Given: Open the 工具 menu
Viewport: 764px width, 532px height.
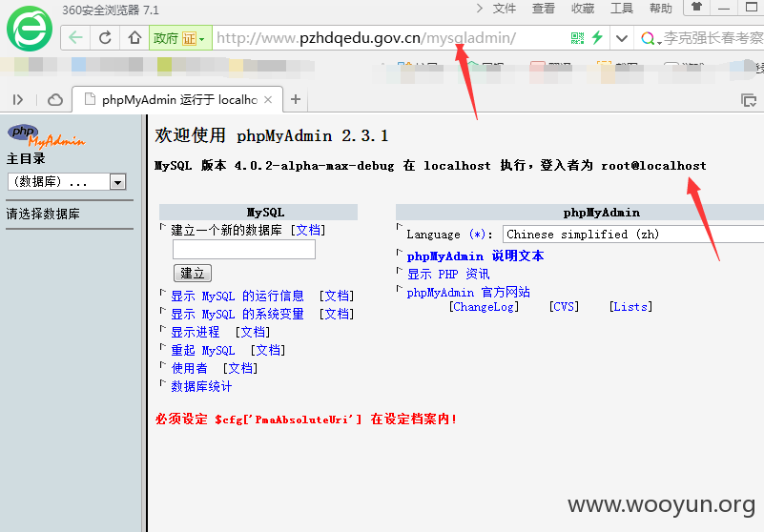Looking at the screenshot, I should click(622, 9).
